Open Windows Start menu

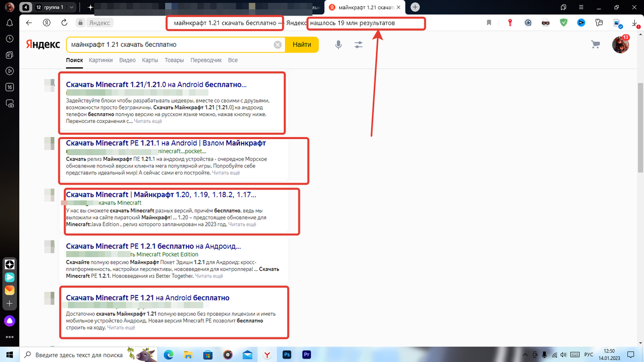click(x=10, y=354)
